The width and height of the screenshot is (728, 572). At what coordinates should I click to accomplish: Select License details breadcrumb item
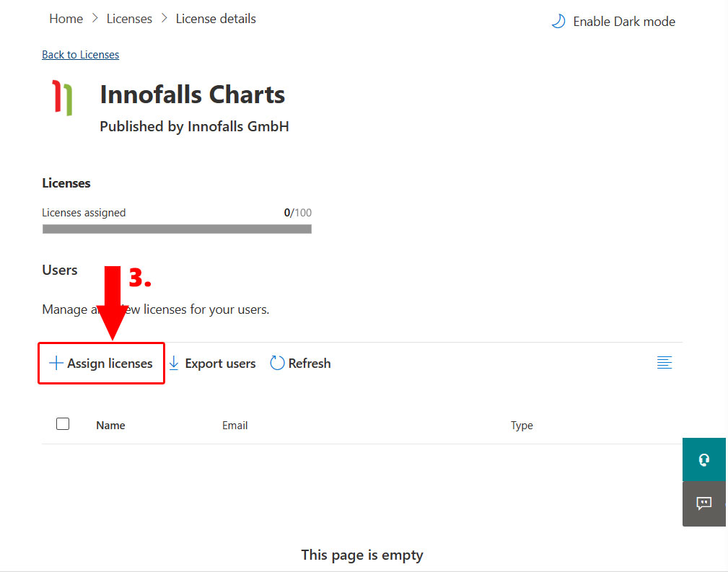click(216, 19)
